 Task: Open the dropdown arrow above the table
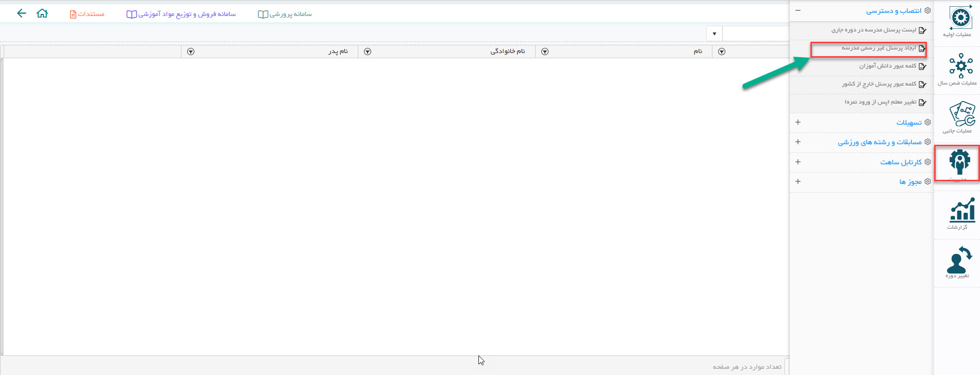point(714,33)
